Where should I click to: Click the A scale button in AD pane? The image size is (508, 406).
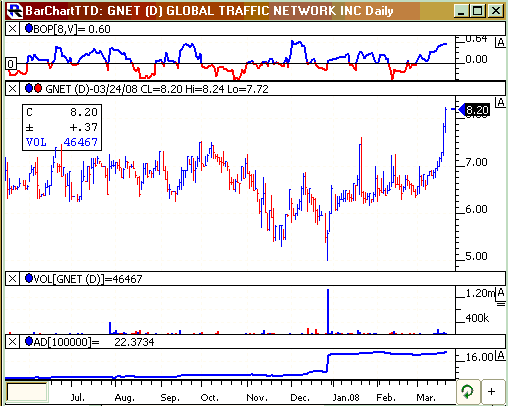[500, 356]
